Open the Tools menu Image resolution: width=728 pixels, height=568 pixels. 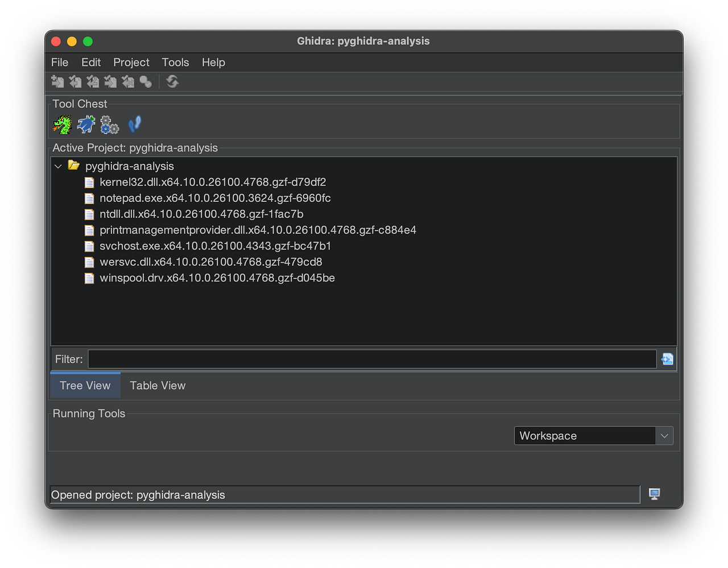(175, 63)
